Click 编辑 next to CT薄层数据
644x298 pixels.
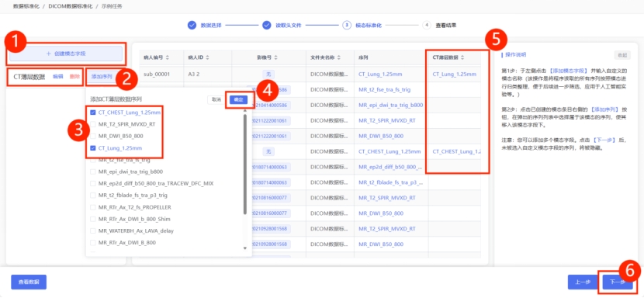pyautogui.click(x=58, y=77)
